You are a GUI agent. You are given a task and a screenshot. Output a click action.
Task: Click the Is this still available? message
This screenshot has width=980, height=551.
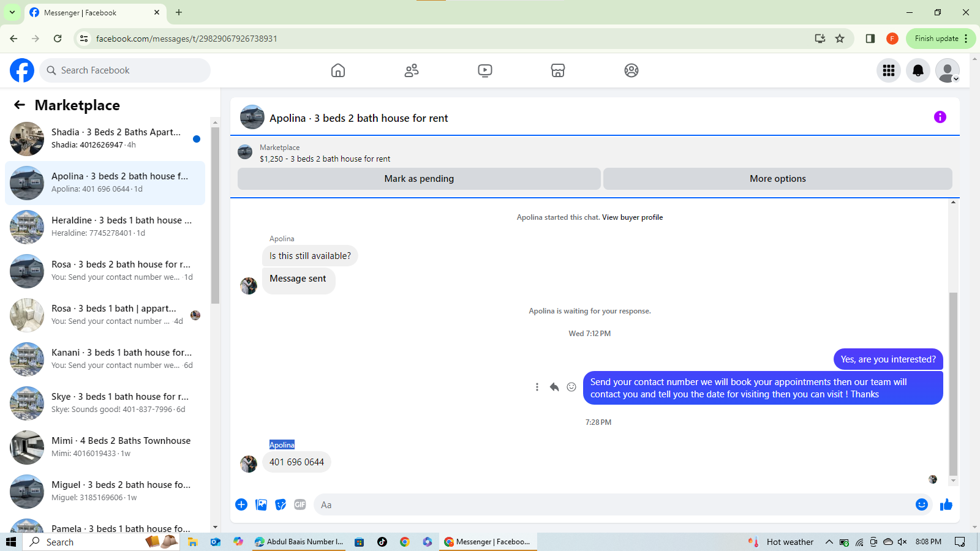pyautogui.click(x=310, y=256)
